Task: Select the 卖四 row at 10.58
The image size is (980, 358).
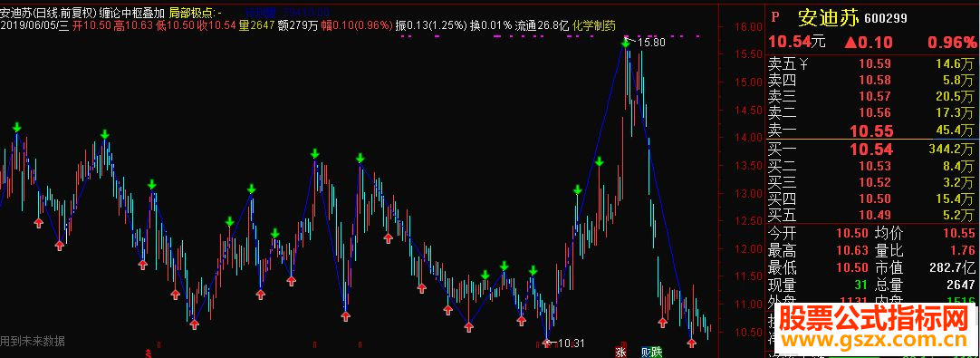Action: tap(872, 80)
